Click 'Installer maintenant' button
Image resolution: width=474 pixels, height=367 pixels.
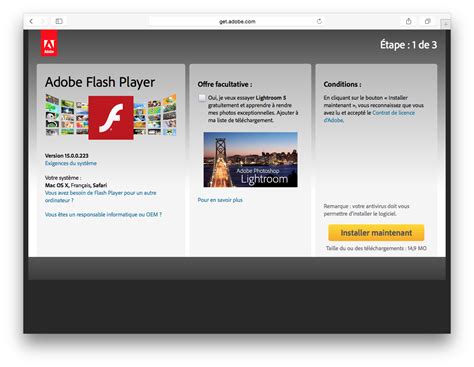376,233
